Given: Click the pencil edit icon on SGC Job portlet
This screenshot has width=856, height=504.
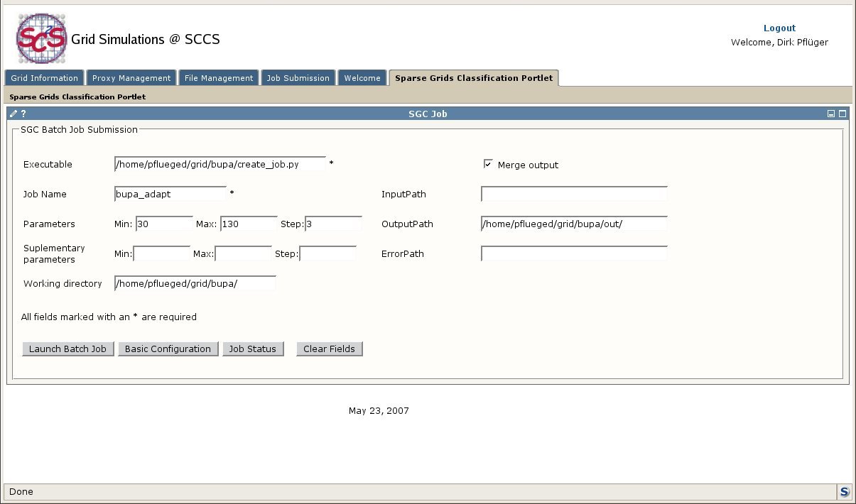Looking at the screenshot, I should (x=13, y=114).
